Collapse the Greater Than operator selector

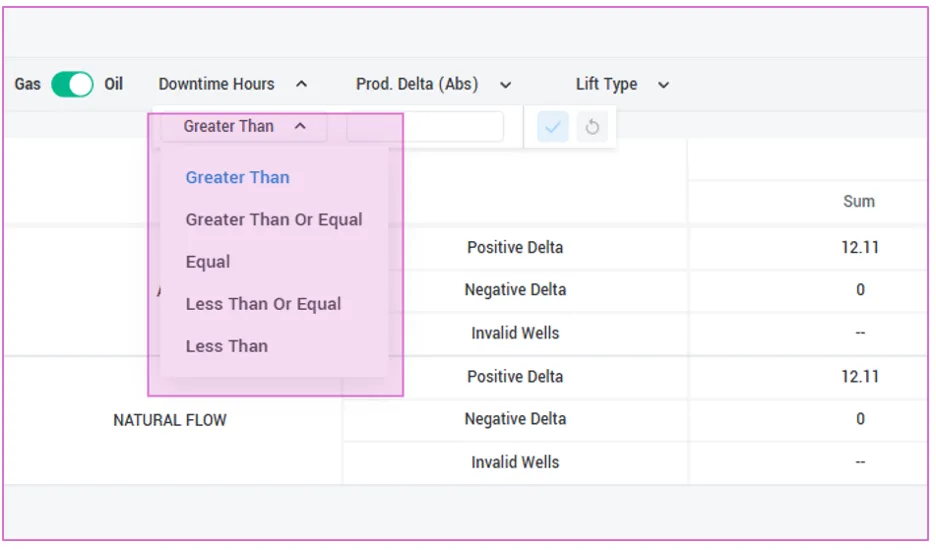point(244,127)
